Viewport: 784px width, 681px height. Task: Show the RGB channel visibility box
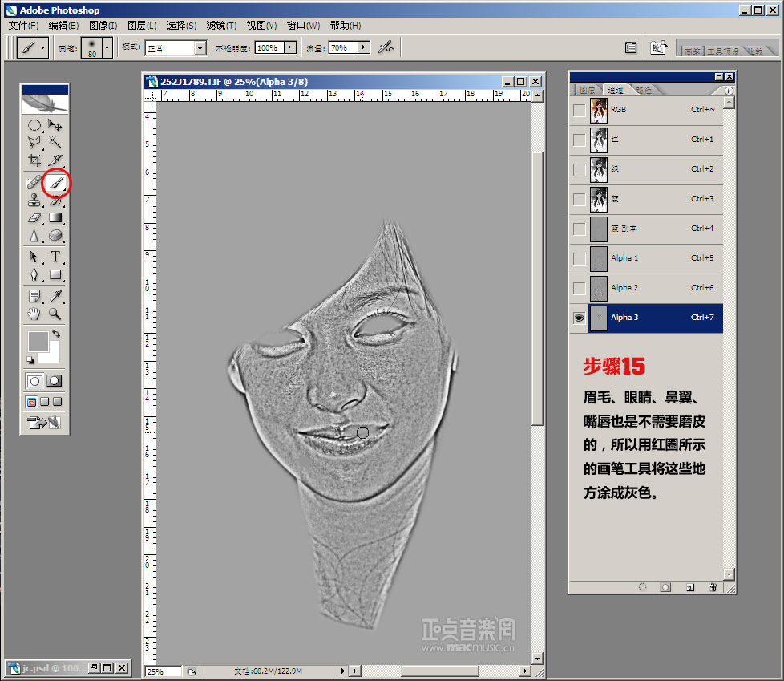(x=579, y=110)
